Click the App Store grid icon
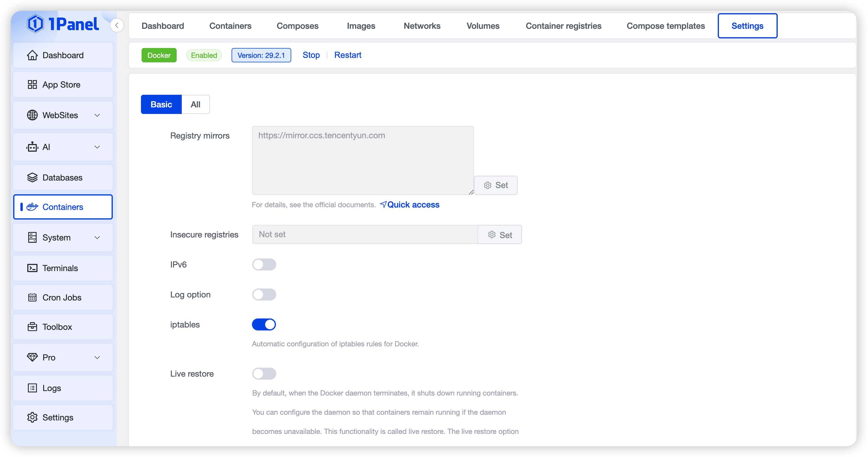868x457 pixels. pos(32,85)
